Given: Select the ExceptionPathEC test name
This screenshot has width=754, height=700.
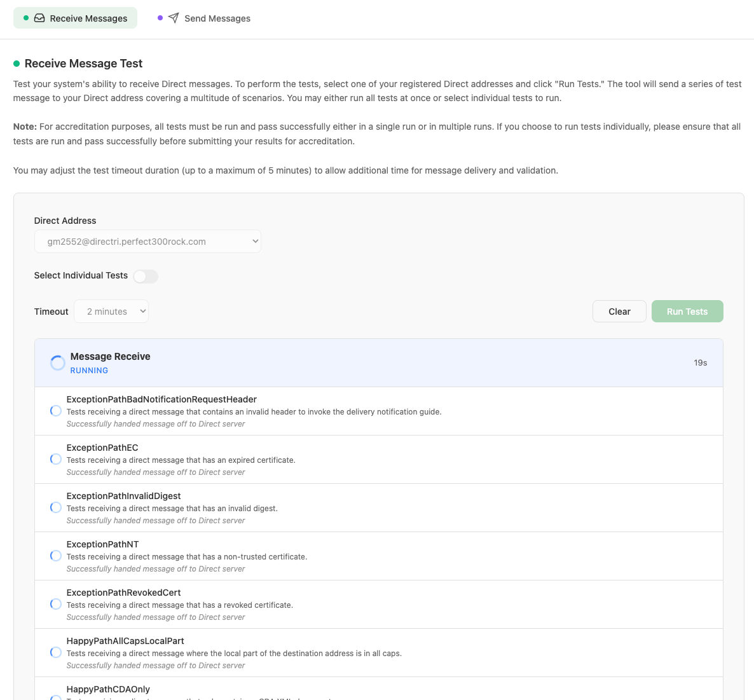Looking at the screenshot, I should click(x=102, y=448).
